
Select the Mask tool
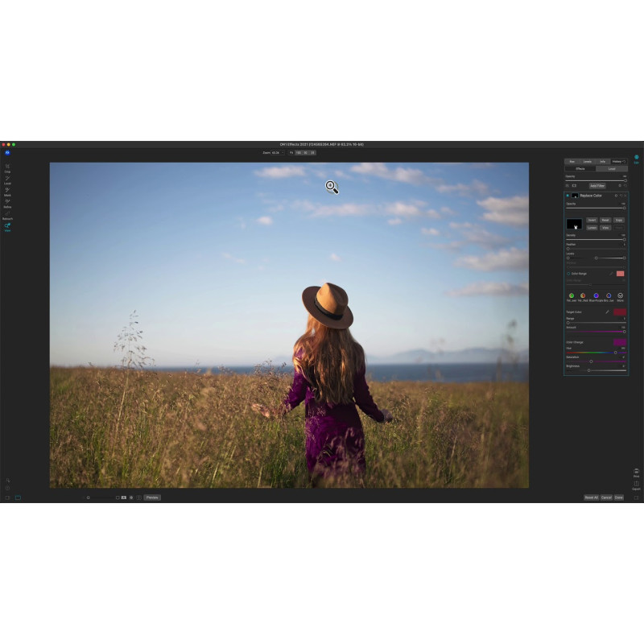tap(7, 191)
